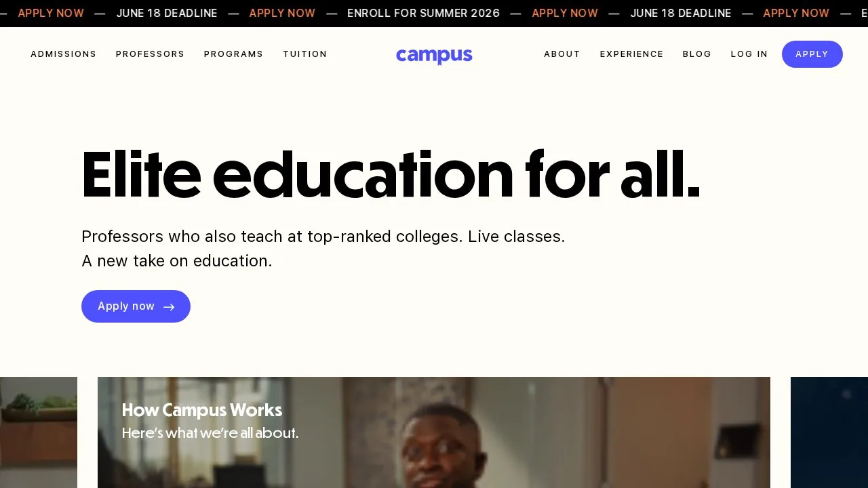Click the Campus logo in header
The width and height of the screenshot is (868, 488).
coord(434,56)
